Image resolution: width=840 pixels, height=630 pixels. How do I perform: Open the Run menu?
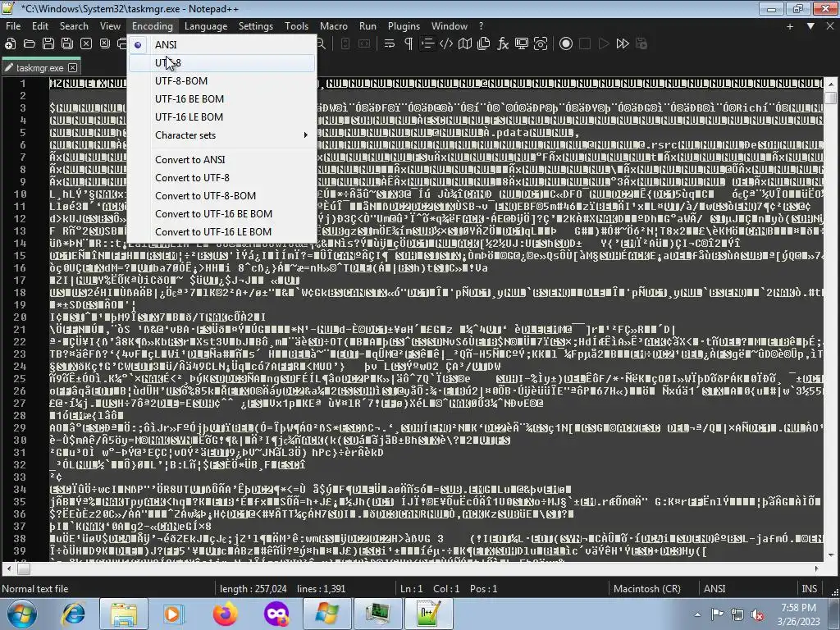coord(367,26)
